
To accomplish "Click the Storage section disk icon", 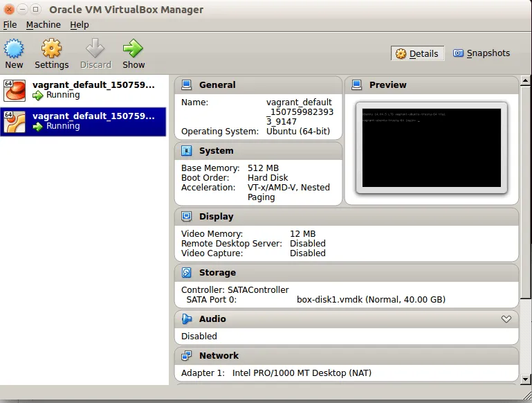I will (186, 273).
